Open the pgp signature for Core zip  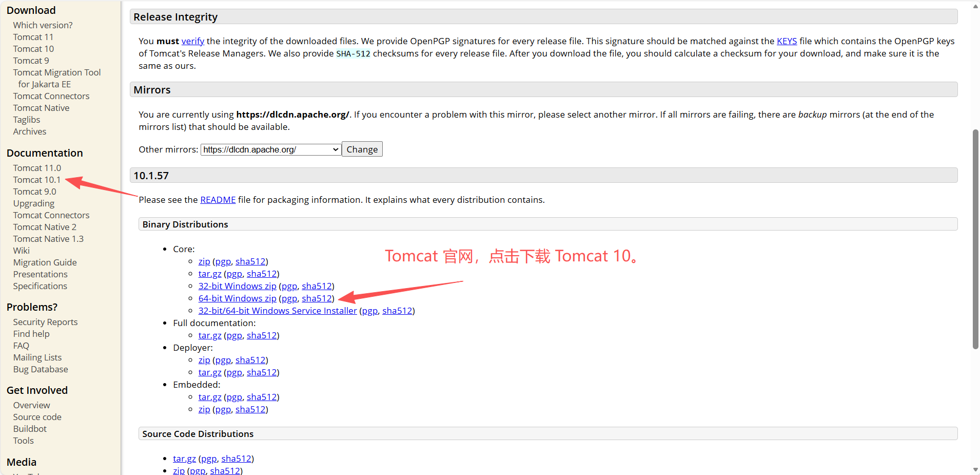(x=223, y=261)
